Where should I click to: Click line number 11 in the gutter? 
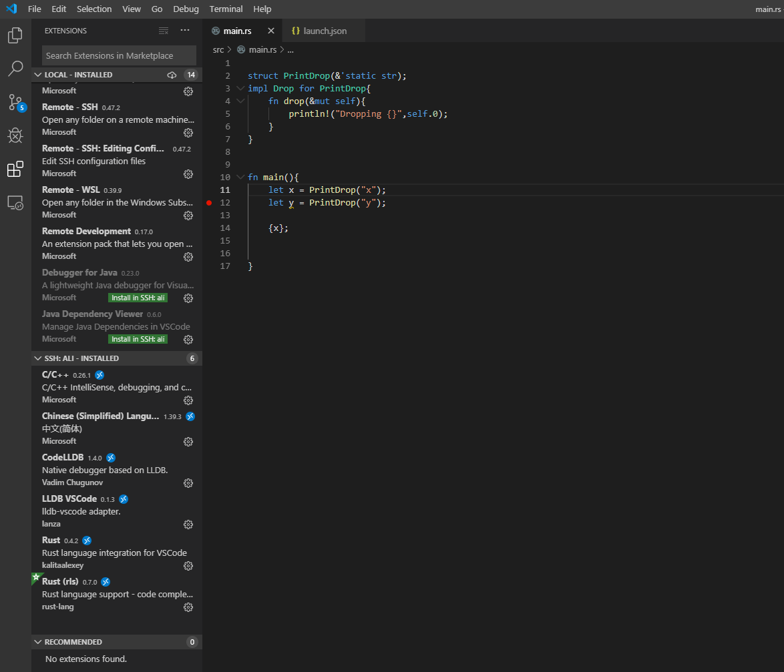click(x=225, y=190)
